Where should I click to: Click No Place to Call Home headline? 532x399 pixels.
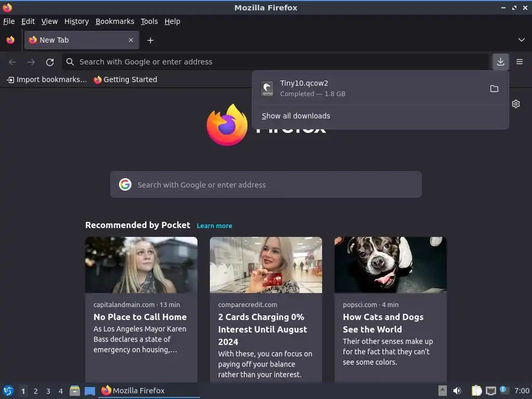(x=140, y=317)
